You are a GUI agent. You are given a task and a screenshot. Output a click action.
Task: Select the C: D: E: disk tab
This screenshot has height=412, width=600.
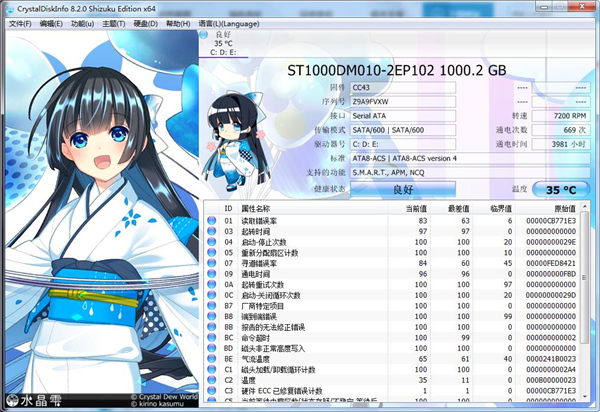223,44
